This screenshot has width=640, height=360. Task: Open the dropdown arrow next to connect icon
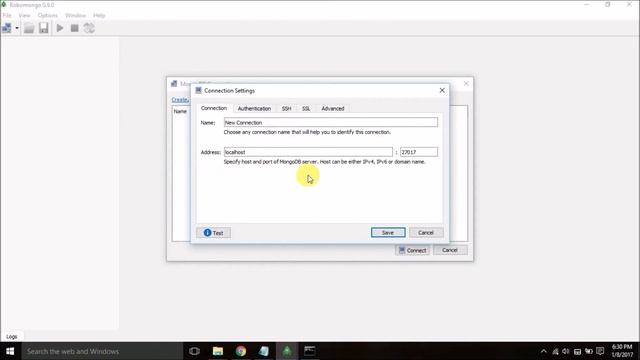tap(17, 28)
